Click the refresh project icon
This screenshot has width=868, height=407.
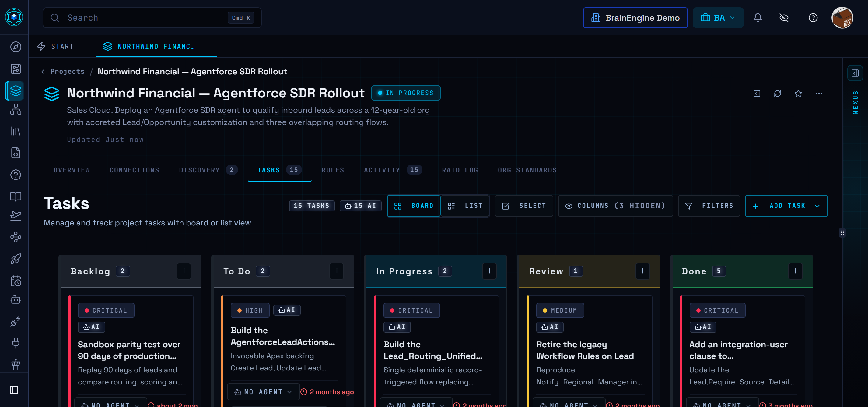pyautogui.click(x=777, y=94)
